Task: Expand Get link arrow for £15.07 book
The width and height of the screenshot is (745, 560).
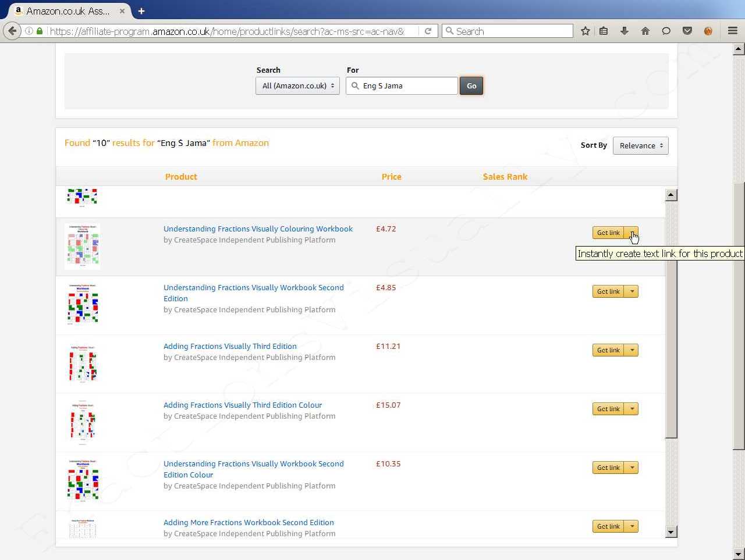Action: (x=632, y=409)
